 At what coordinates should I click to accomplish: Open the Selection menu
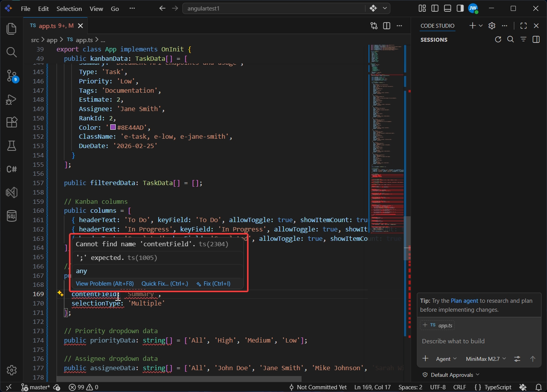[x=69, y=9]
